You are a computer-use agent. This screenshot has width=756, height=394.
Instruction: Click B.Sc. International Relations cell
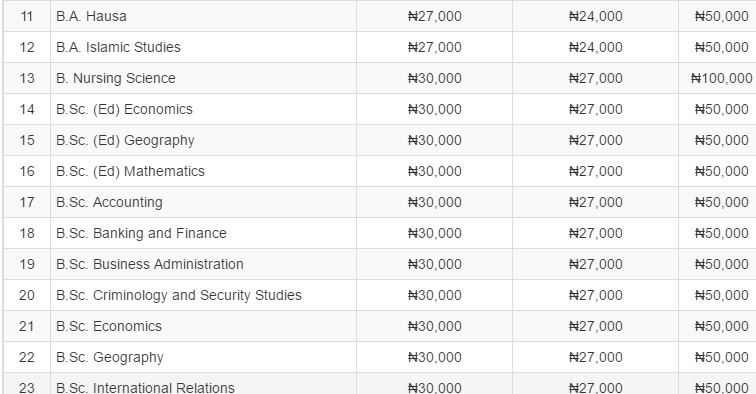(203, 384)
